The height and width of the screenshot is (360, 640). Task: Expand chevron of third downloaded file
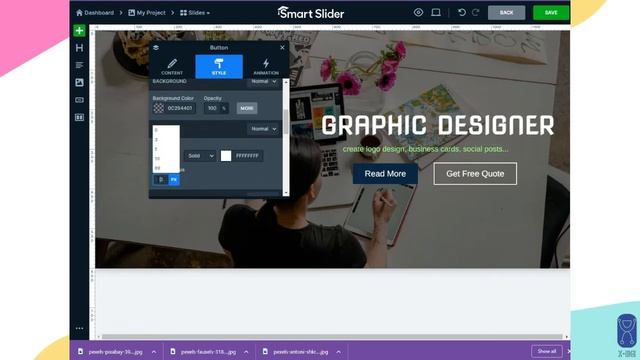pos(338,352)
